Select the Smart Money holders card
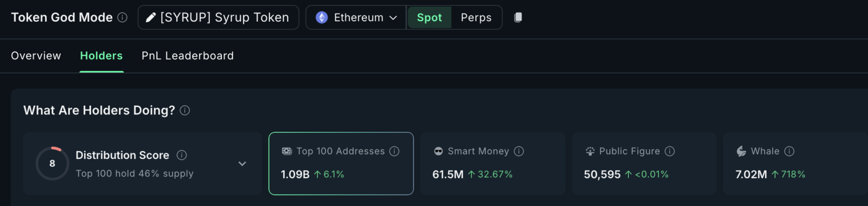The image size is (868, 206). [x=493, y=163]
